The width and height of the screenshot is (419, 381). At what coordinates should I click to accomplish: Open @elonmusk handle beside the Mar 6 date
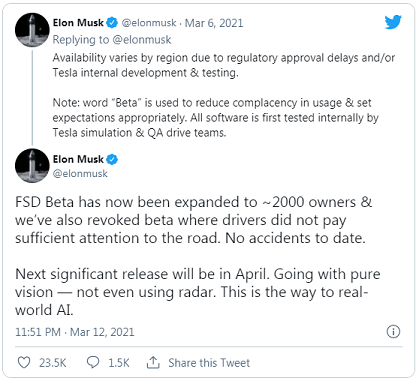(149, 23)
